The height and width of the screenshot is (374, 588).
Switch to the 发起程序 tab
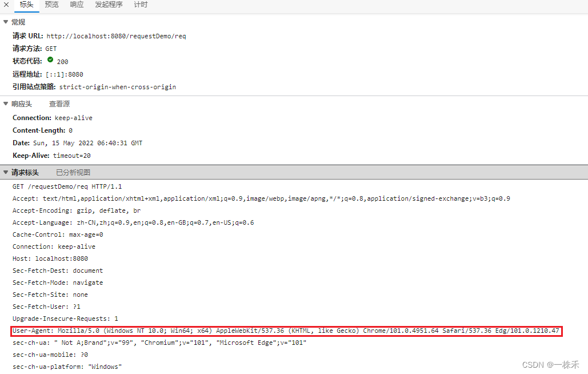click(109, 5)
